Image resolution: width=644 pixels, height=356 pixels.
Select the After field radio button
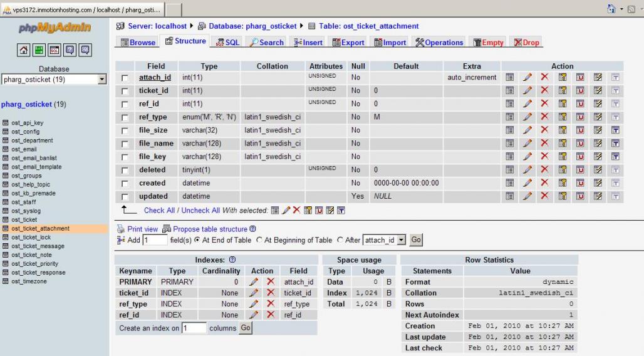[x=340, y=239]
